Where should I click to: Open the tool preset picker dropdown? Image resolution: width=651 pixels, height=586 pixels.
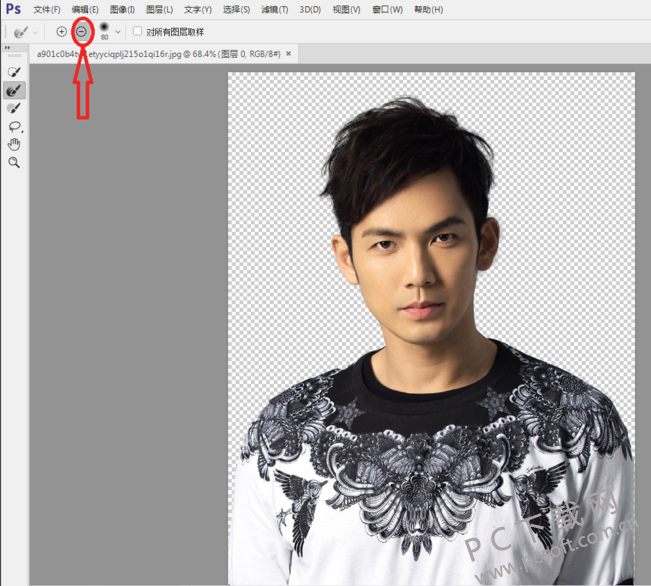[35, 32]
